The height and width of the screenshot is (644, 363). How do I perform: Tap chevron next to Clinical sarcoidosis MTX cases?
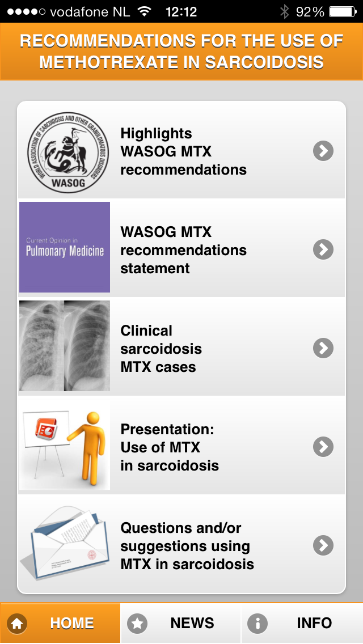tap(323, 348)
